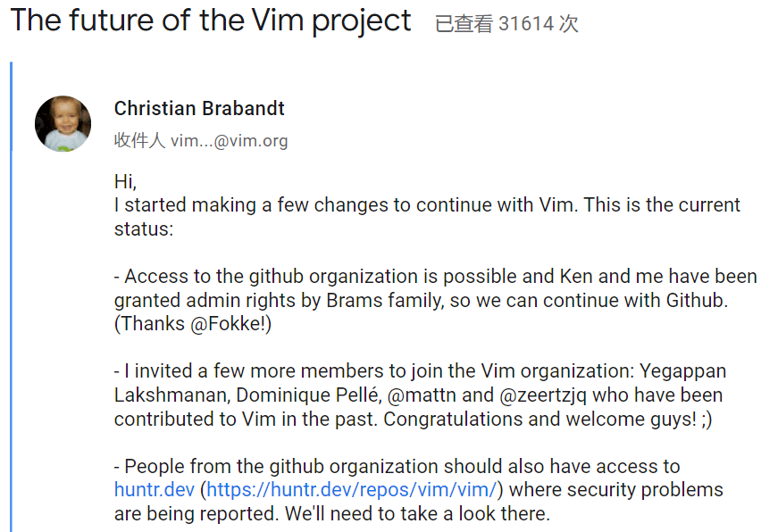Click Christian Brabandt's profile avatar photo
This screenshot has width=761, height=532.
[x=63, y=123]
